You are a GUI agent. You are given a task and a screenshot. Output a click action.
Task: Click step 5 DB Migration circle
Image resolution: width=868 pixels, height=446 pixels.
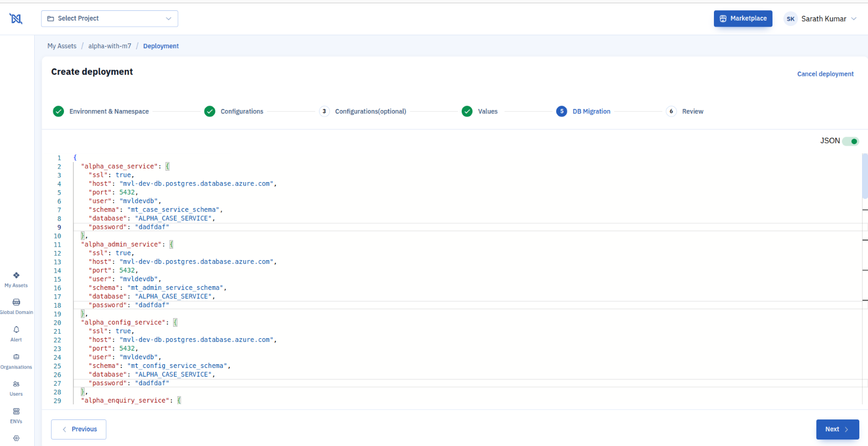[x=561, y=111]
